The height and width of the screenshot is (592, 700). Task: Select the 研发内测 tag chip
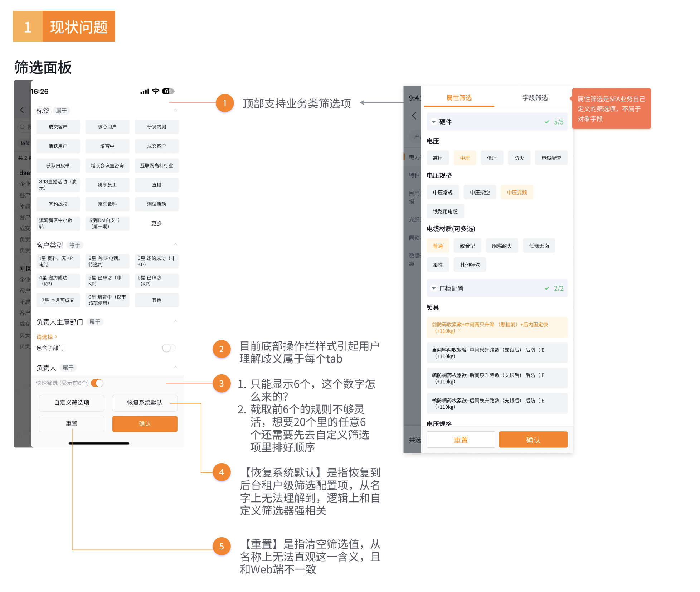click(x=156, y=127)
